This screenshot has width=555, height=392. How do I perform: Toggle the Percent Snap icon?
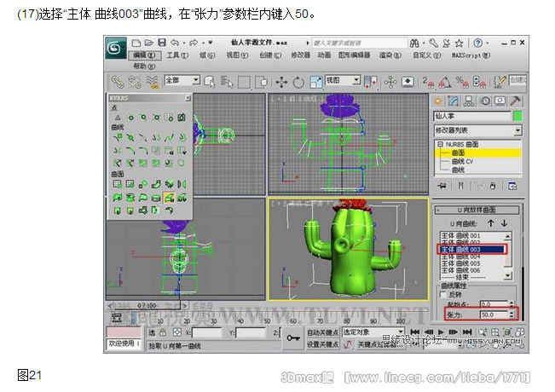[x=462, y=82]
